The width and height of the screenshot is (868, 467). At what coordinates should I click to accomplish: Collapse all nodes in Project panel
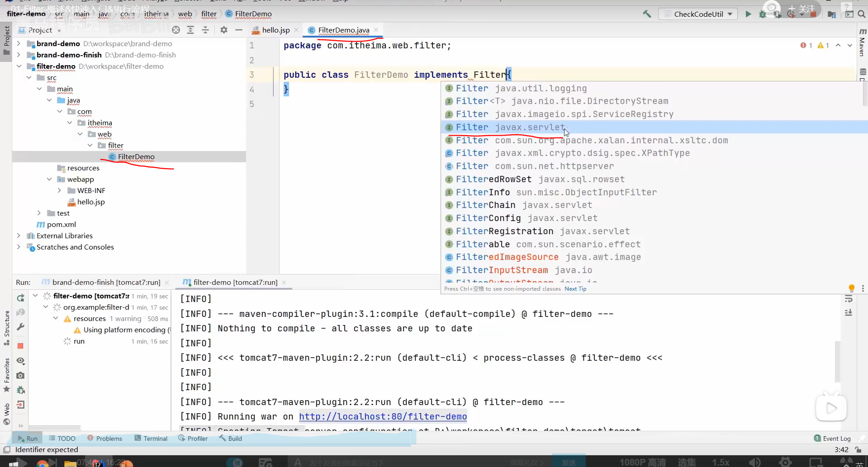pos(205,30)
